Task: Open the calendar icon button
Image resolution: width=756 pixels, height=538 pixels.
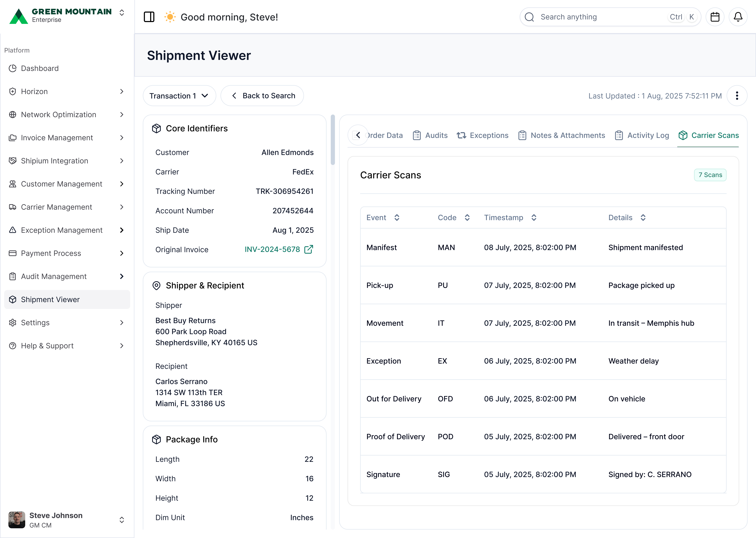Action: click(x=715, y=17)
